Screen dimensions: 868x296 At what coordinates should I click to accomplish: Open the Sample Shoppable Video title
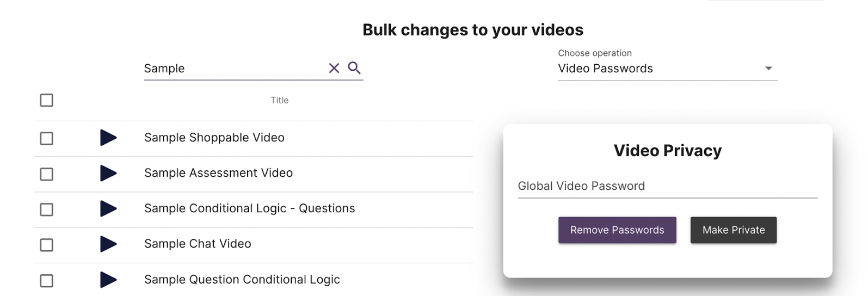pyautogui.click(x=214, y=138)
